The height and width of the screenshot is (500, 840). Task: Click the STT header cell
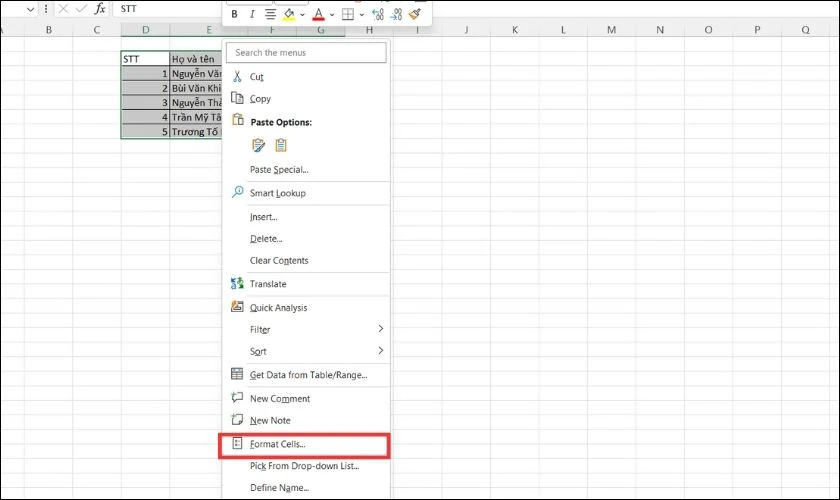[146, 59]
